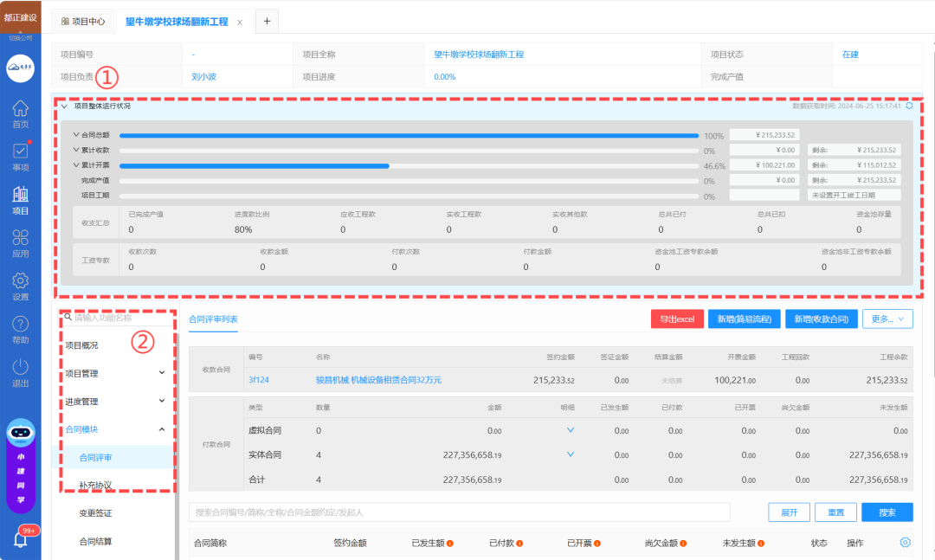Open 设置 settings gear in sidebar

click(x=20, y=286)
